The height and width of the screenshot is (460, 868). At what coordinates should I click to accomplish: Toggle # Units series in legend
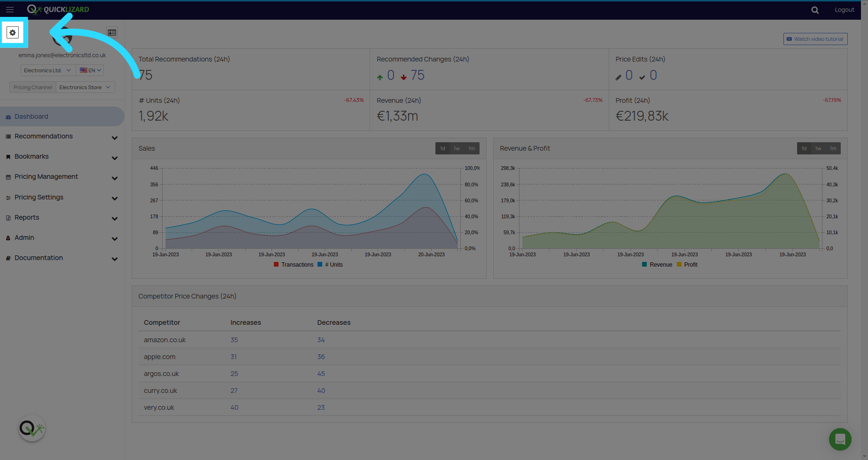click(330, 265)
